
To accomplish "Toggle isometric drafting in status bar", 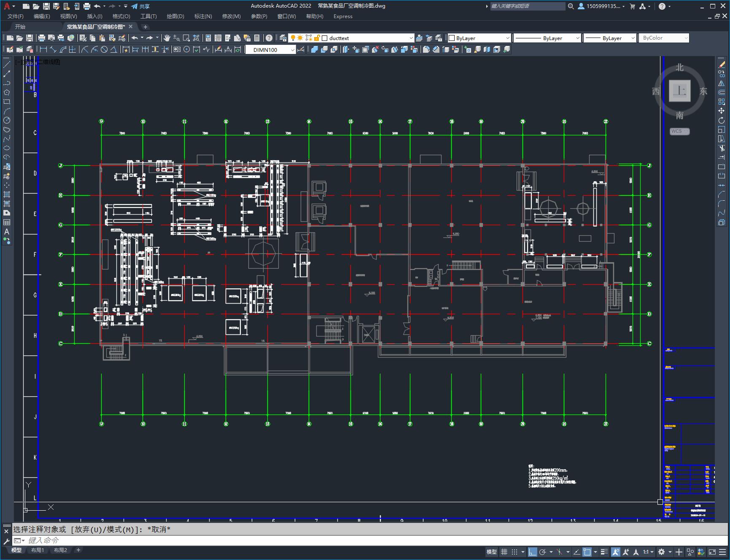I will (x=559, y=552).
